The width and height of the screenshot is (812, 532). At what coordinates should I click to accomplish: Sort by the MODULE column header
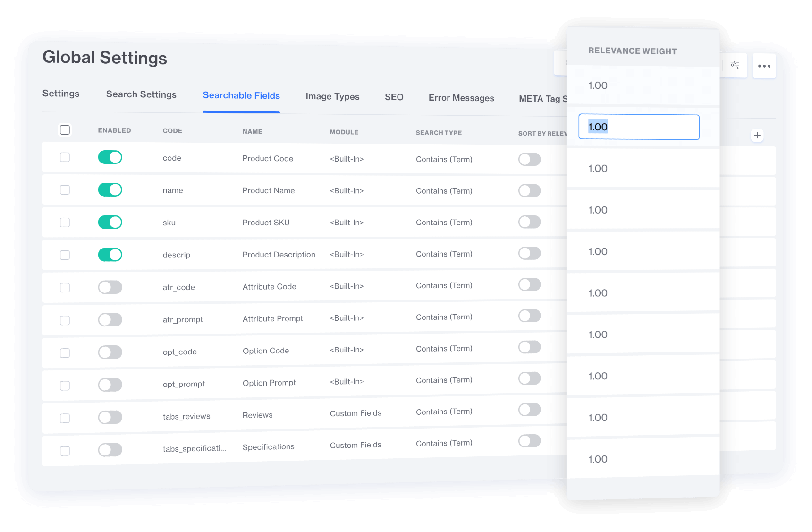pos(344,132)
